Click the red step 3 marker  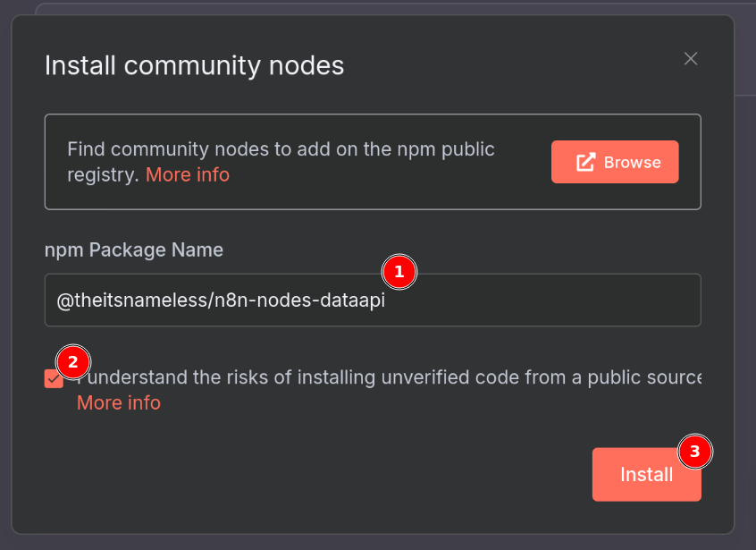pyautogui.click(x=695, y=453)
